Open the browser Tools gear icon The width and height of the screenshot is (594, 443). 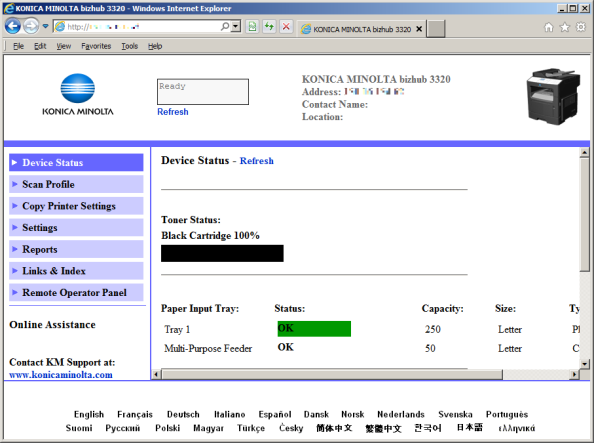coord(580,27)
